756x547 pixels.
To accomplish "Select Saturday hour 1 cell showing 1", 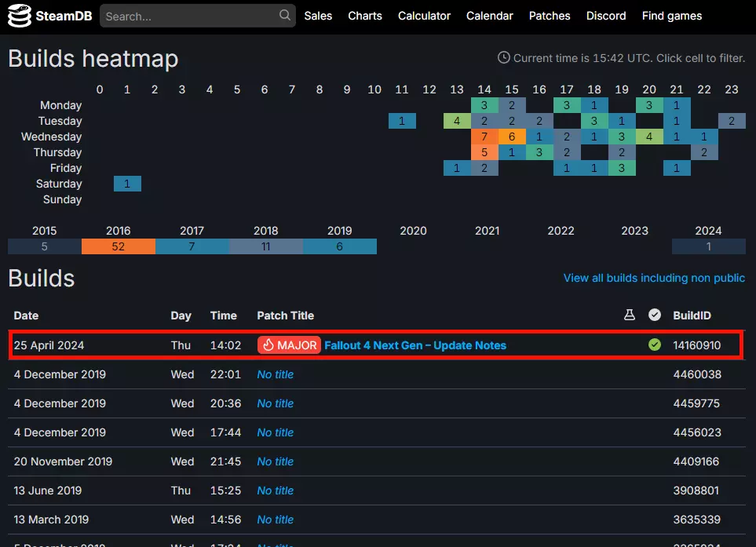I will 127,184.
